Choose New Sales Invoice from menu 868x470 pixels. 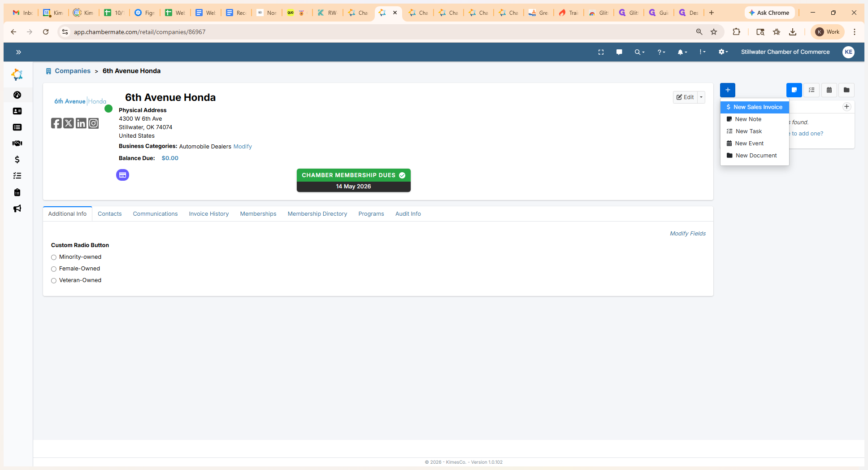[x=757, y=107]
